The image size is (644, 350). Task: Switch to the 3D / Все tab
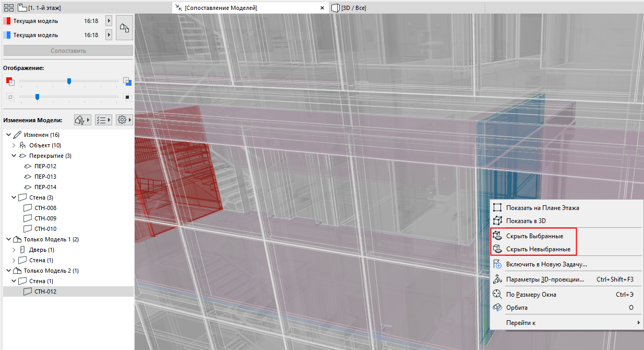point(407,8)
